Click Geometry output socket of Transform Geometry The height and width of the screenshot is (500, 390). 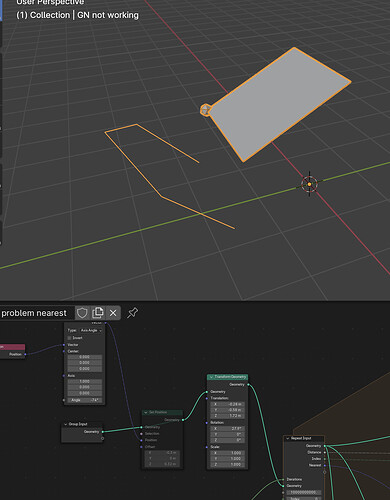pyautogui.click(x=248, y=385)
